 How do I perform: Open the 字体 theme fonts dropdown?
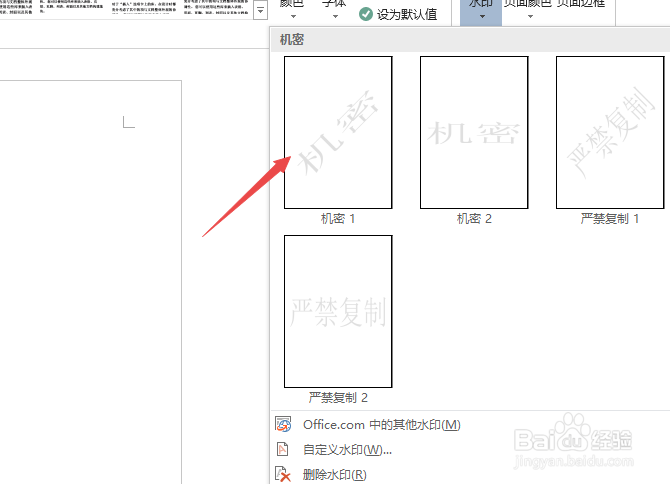tap(335, 10)
